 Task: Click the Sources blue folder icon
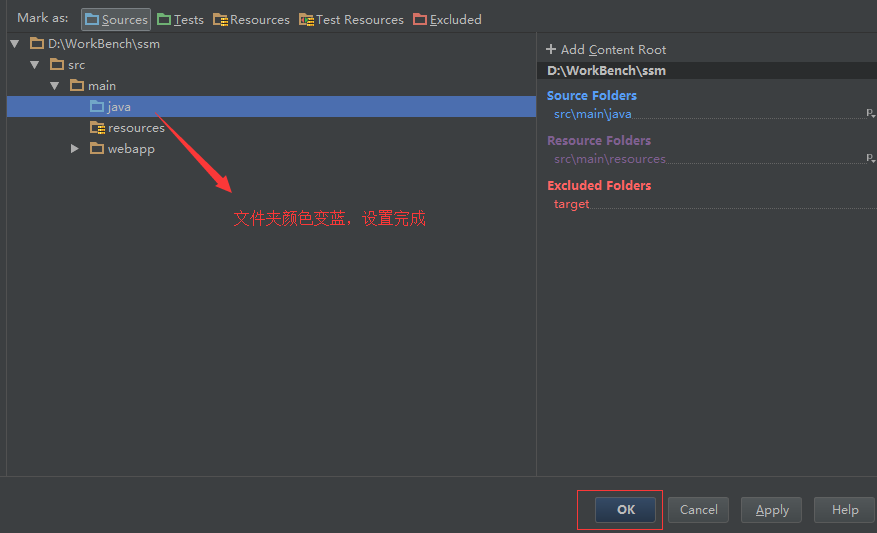click(x=92, y=20)
